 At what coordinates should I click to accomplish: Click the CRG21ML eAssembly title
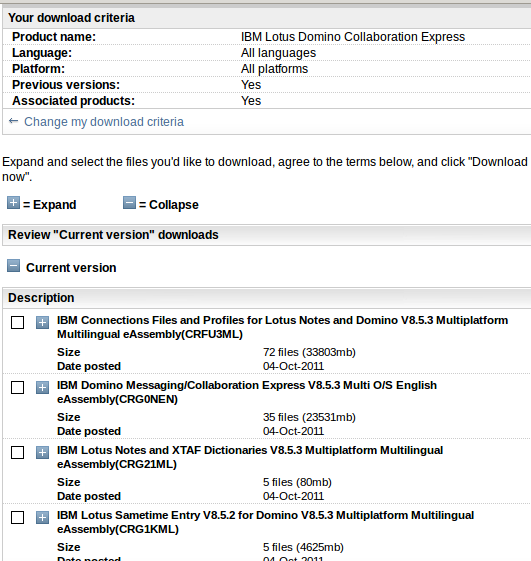coord(250,457)
